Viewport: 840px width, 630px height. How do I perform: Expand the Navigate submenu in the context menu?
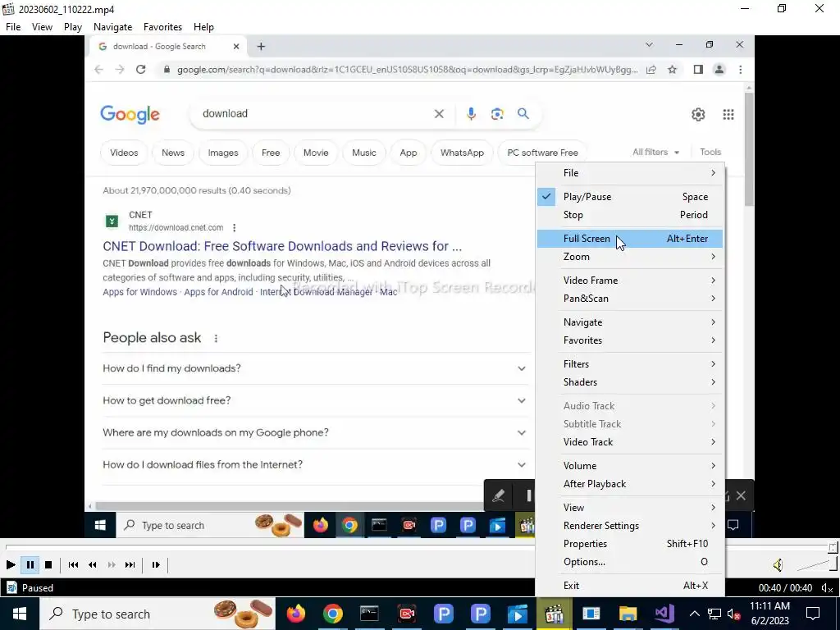(630, 322)
